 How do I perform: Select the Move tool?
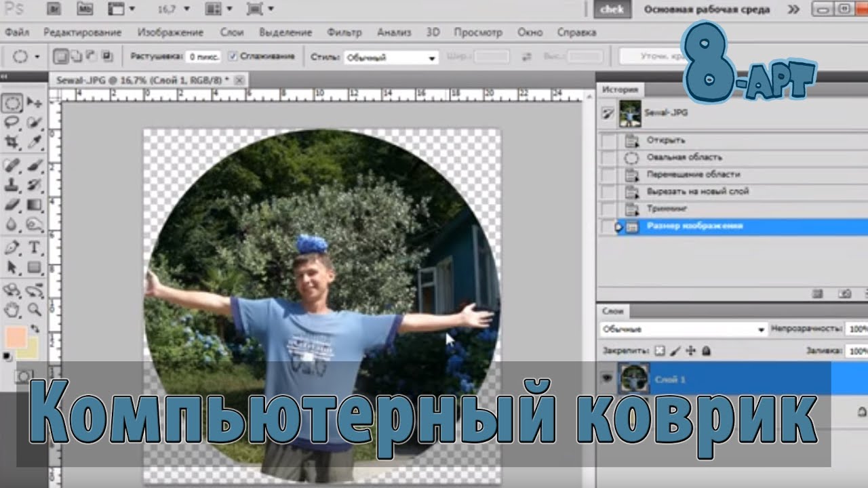pyautogui.click(x=35, y=103)
